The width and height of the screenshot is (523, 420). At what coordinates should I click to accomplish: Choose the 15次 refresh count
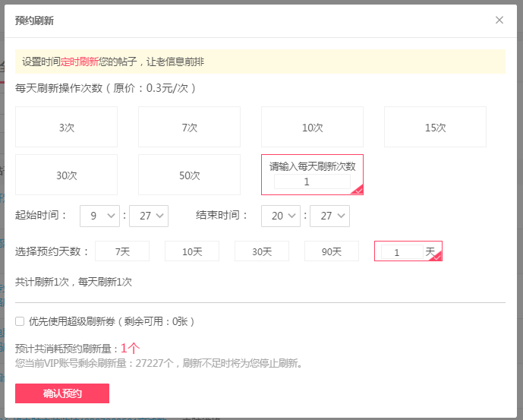435,127
